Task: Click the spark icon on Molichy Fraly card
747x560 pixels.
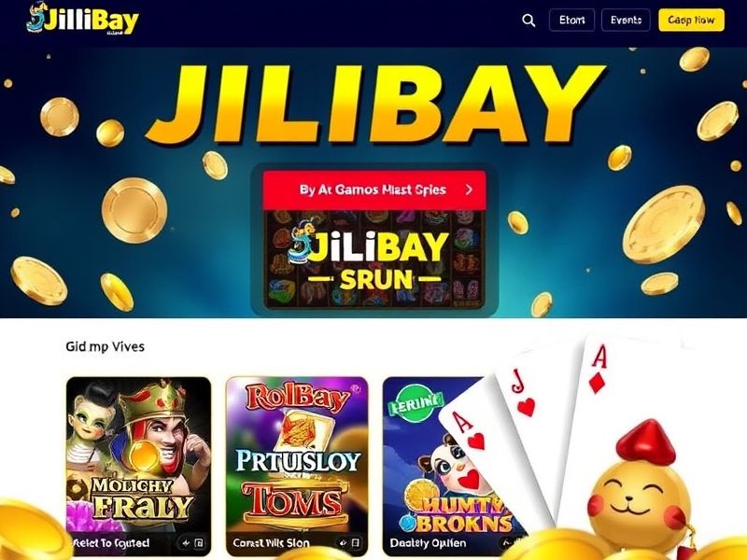Action: [186, 543]
